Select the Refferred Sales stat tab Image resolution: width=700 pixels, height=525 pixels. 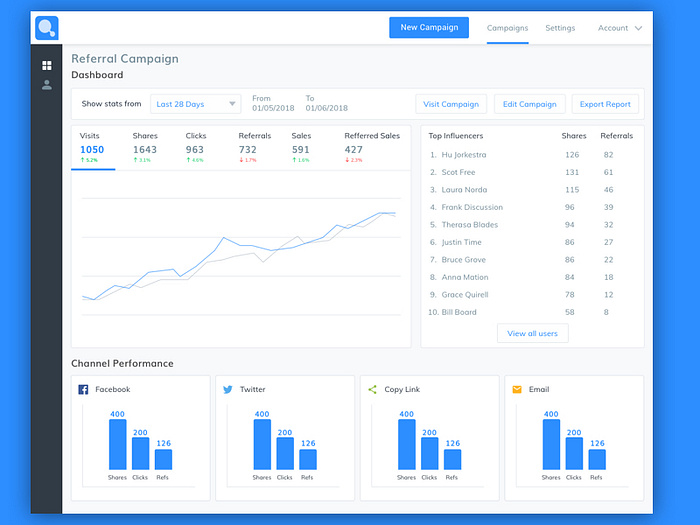pos(372,148)
